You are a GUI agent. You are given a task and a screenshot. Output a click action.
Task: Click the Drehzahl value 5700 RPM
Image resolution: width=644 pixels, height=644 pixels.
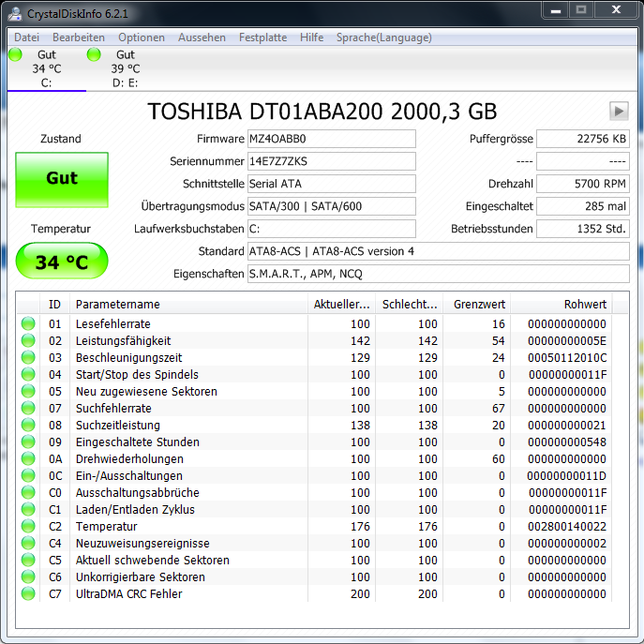(583, 184)
